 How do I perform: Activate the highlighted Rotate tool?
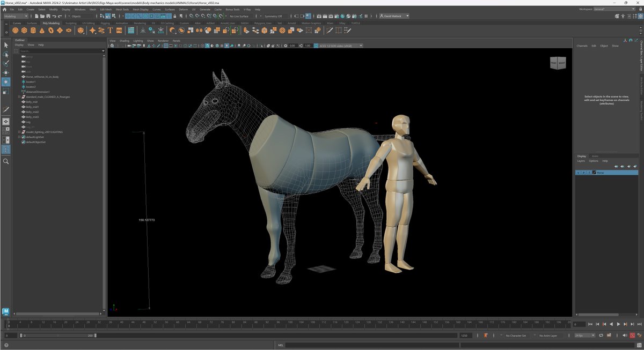point(6,81)
